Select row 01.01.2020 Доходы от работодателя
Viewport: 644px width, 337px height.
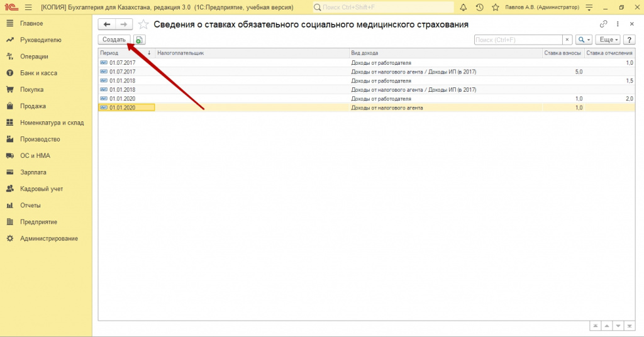(367, 99)
